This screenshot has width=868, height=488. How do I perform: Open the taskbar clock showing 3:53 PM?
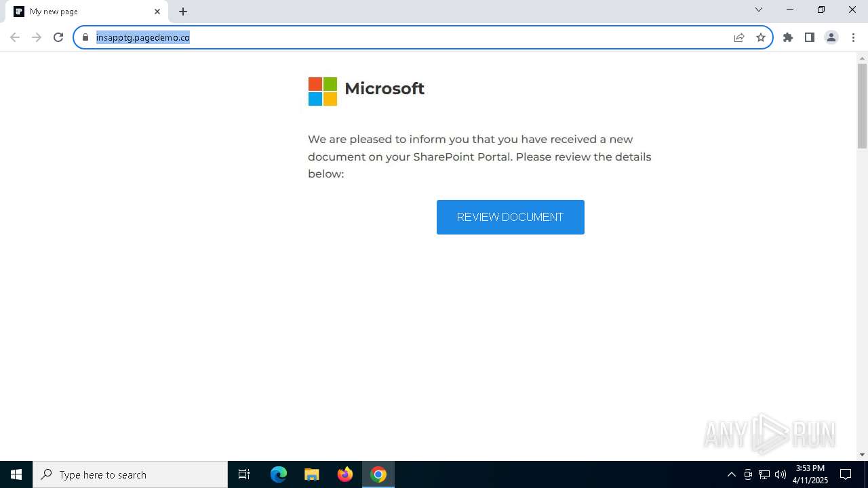(x=810, y=474)
